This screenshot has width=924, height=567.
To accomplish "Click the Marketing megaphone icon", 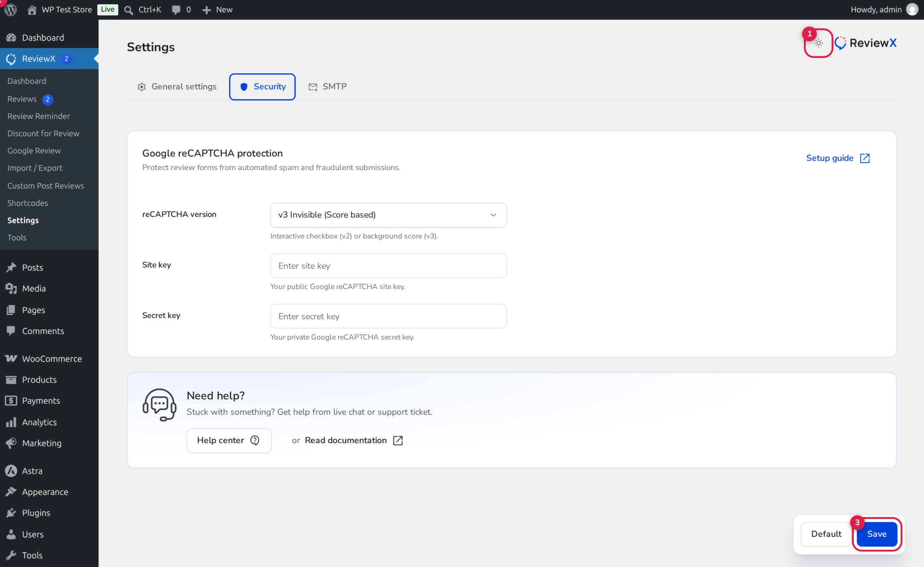I will 11,443.
